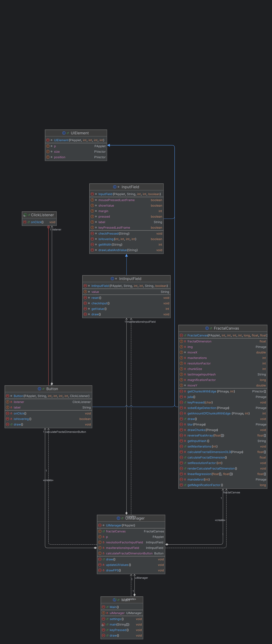Select the 'linearRegression(float[], float[])' method row
The image size is (272, 644).
(223, 474)
